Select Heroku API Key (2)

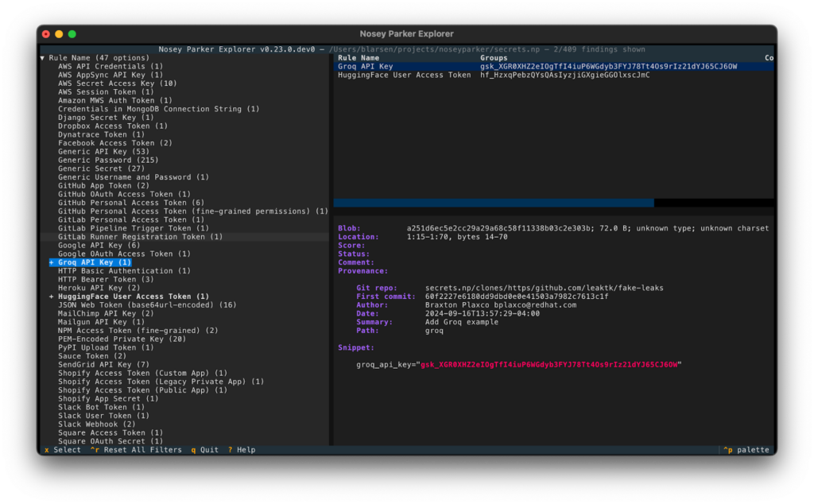coord(99,288)
